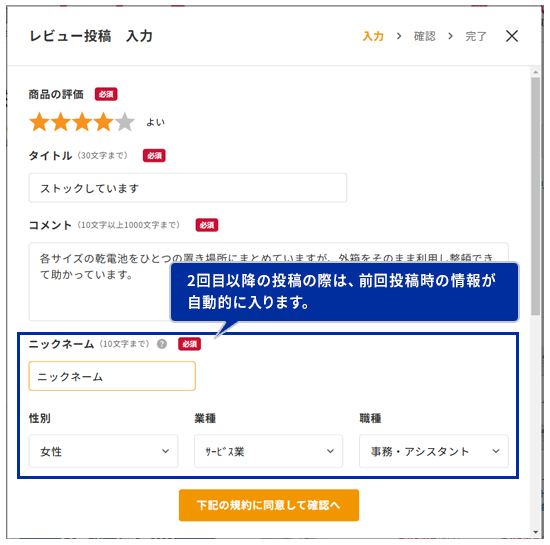Close the review dialog with X

pyautogui.click(x=512, y=36)
